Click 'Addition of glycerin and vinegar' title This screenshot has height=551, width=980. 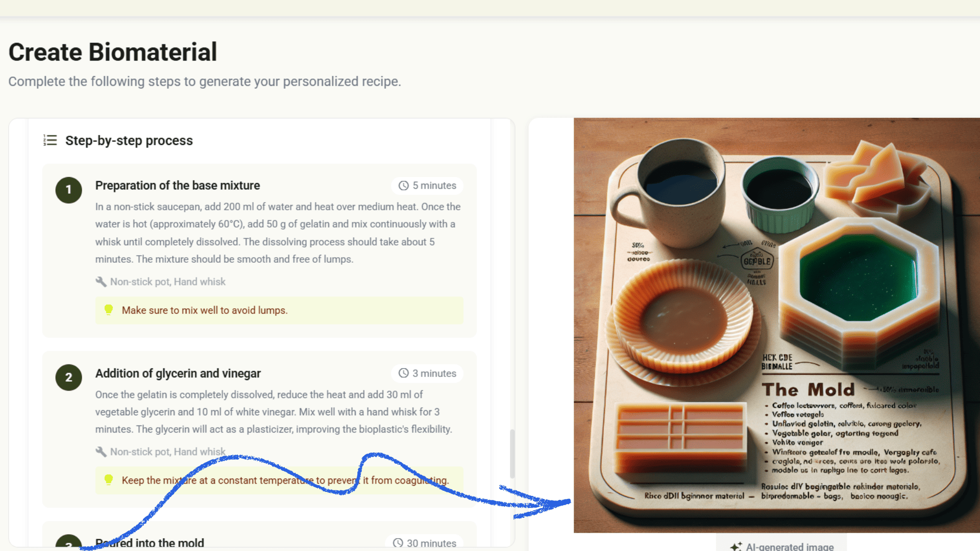178,373
